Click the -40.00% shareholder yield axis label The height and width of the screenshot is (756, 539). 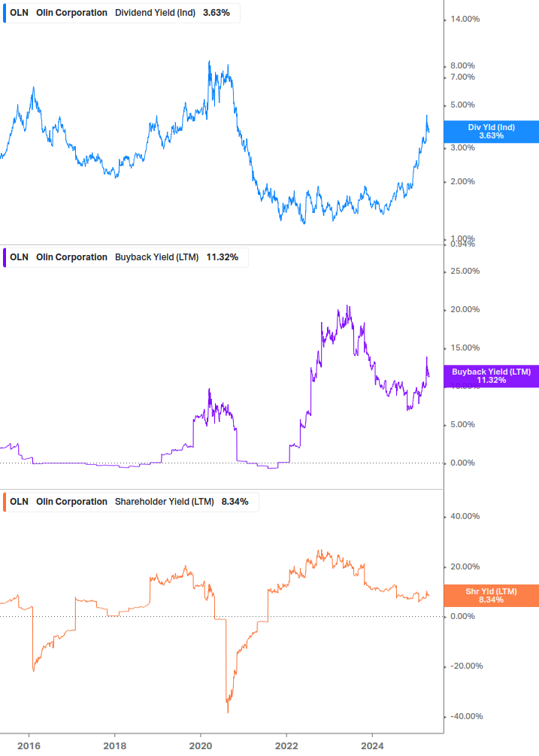point(466,716)
